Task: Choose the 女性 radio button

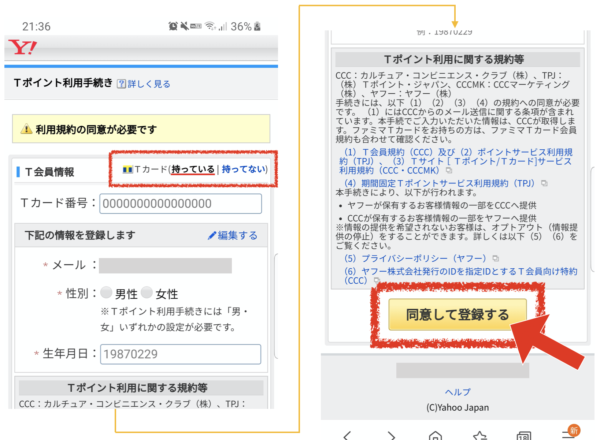Action: tap(147, 293)
